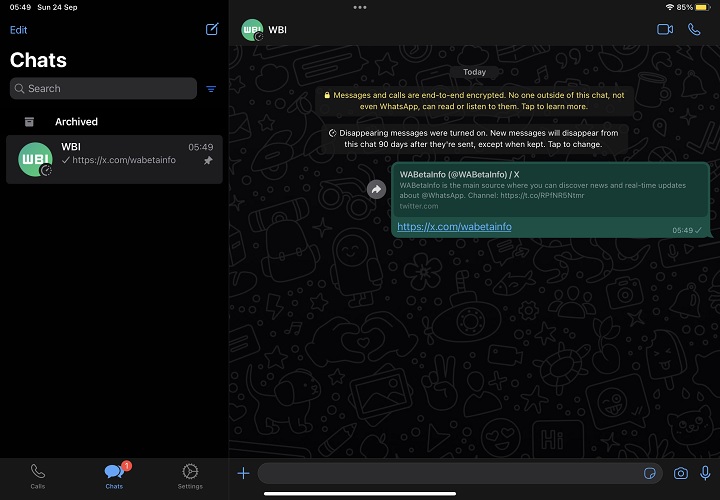Image resolution: width=720 pixels, height=500 pixels.
Task: Tap the microphone voice message icon
Action: point(705,473)
